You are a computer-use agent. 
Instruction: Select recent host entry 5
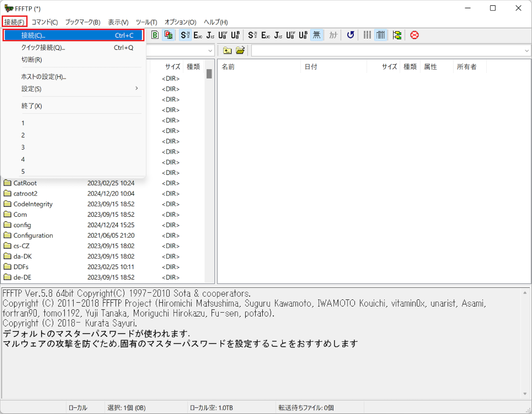(74, 171)
